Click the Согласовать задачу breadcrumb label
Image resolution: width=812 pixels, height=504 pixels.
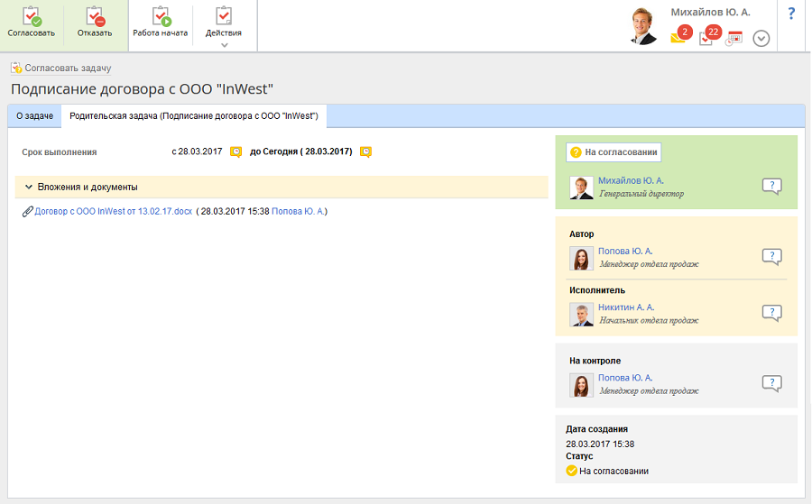coord(68,68)
